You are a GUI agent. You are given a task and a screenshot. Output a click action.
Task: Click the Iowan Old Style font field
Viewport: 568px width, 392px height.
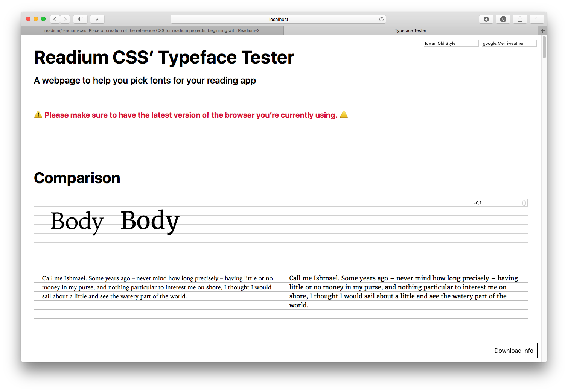(x=451, y=43)
